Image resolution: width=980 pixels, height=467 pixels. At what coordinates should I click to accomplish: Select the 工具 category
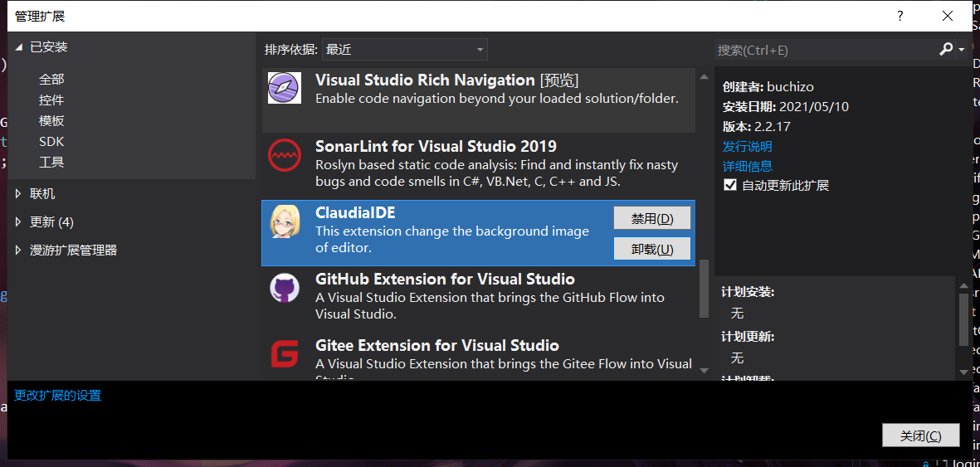(x=51, y=162)
